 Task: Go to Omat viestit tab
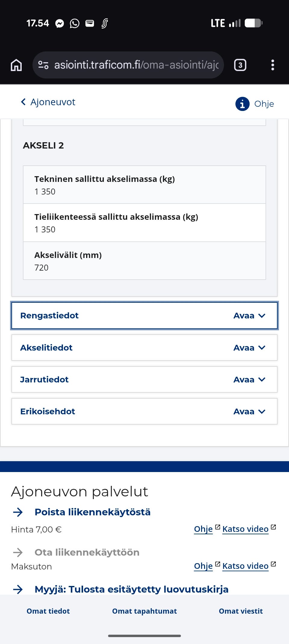(x=241, y=611)
